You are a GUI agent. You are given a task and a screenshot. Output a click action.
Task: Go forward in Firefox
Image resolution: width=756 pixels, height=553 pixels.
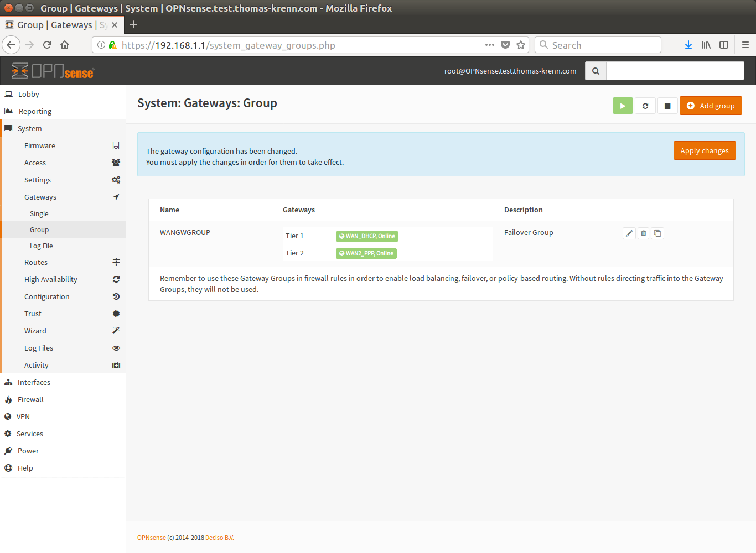[x=29, y=45]
